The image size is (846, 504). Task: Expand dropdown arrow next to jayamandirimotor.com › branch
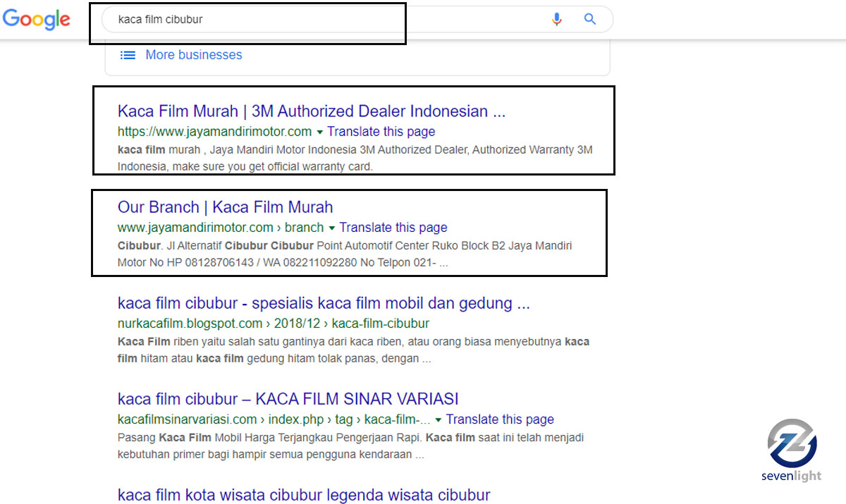coord(331,228)
